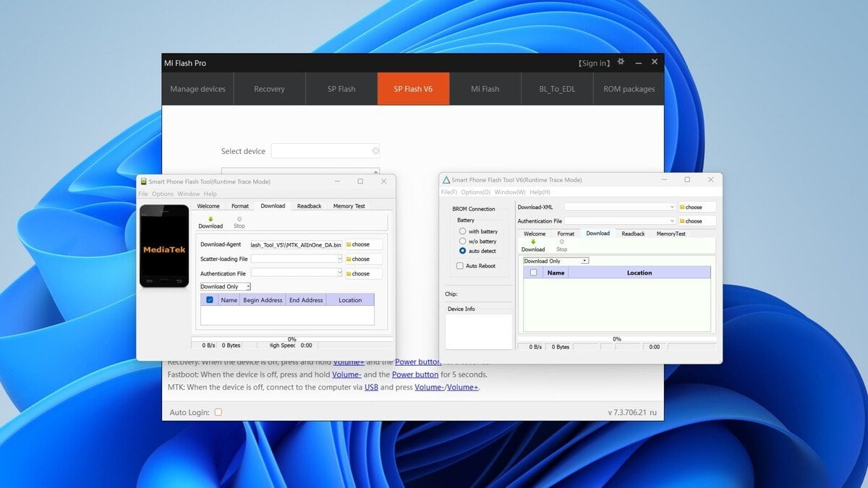Choose a Download-Agent file in V5 tool
Image resolution: width=868 pixels, height=488 pixels.
364,244
